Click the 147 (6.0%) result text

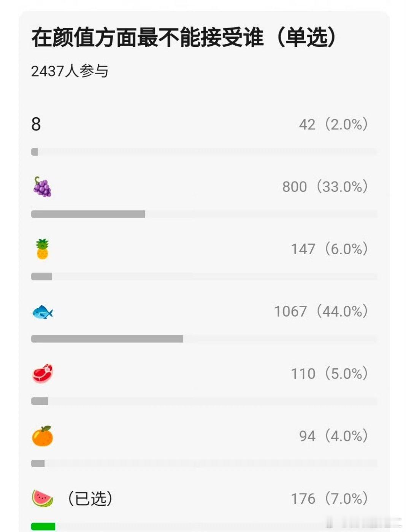(x=329, y=249)
